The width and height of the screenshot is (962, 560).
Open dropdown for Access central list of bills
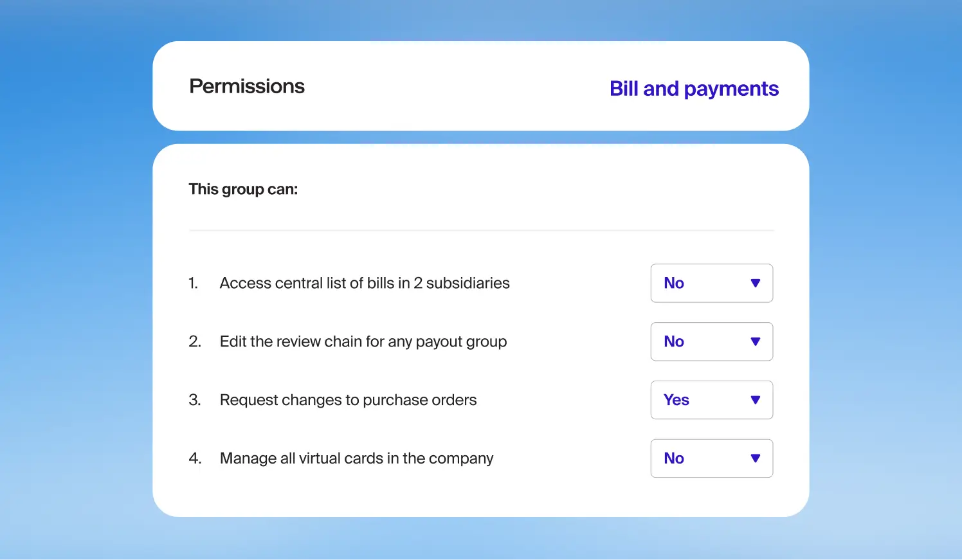click(x=712, y=283)
